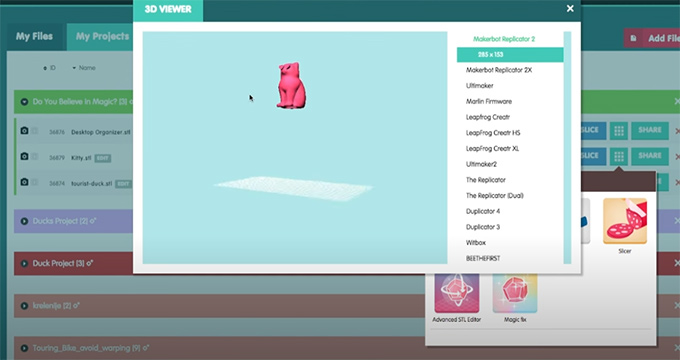Open the apps grid icon in Kitty.stl row

click(x=619, y=156)
